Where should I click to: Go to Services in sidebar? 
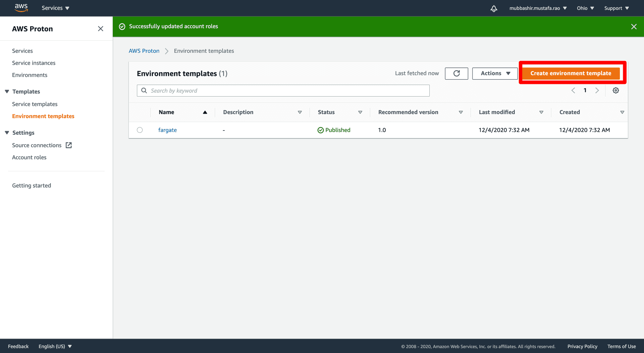click(x=22, y=51)
